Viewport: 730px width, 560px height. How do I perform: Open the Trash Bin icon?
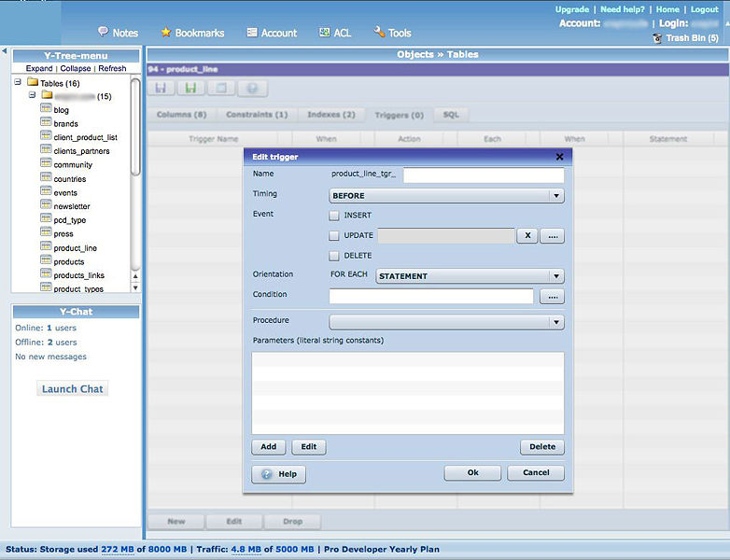tap(658, 38)
